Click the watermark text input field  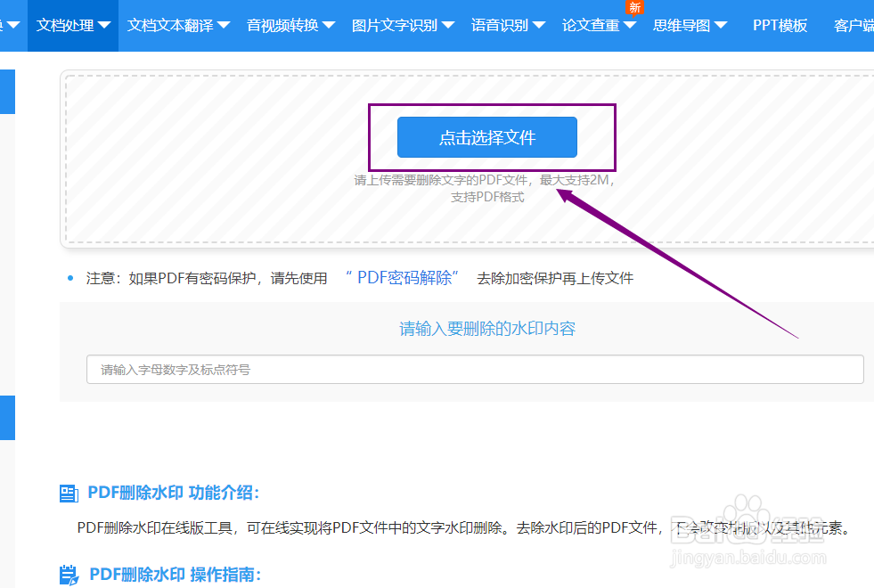click(475, 369)
